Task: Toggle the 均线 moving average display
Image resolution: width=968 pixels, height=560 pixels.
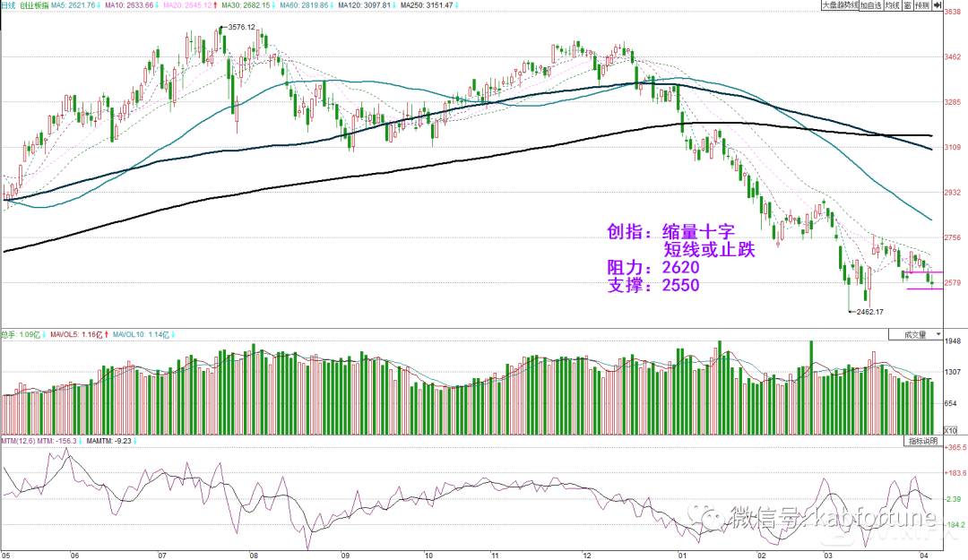Action: coord(892,5)
